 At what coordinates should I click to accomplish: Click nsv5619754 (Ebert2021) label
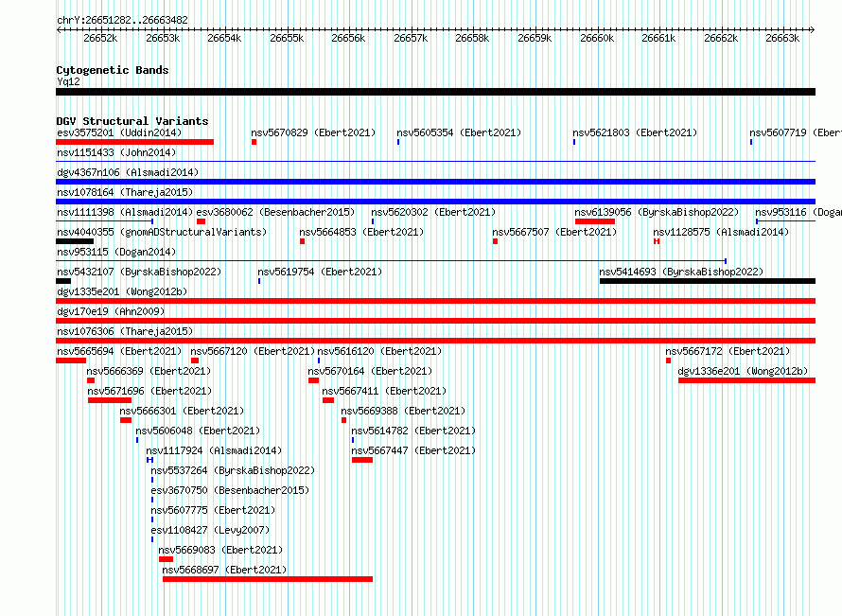click(320, 272)
